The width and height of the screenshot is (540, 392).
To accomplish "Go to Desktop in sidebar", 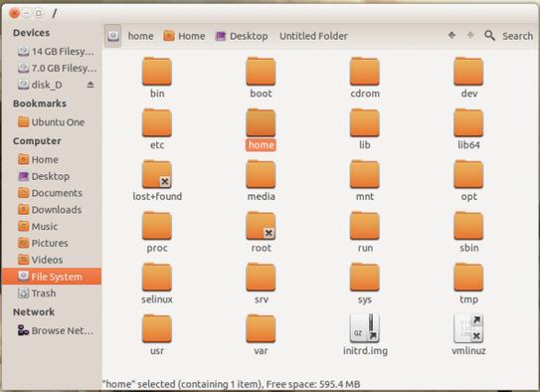I will tap(44, 176).
